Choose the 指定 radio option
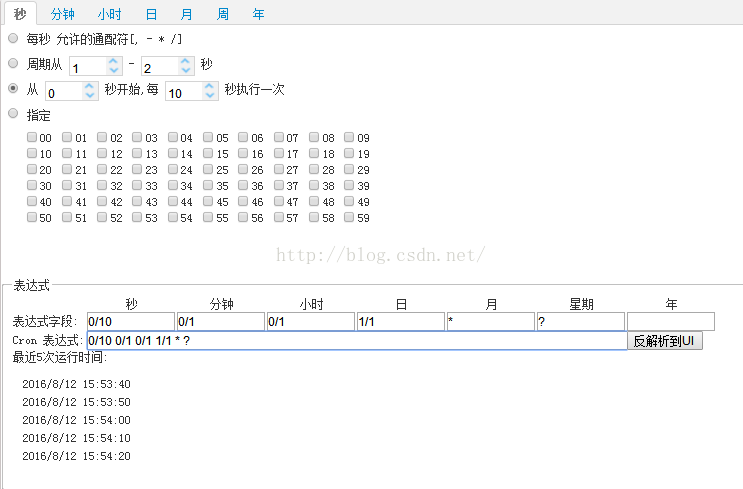The height and width of the screenshot is (489, 743). [x=13, y=113]
